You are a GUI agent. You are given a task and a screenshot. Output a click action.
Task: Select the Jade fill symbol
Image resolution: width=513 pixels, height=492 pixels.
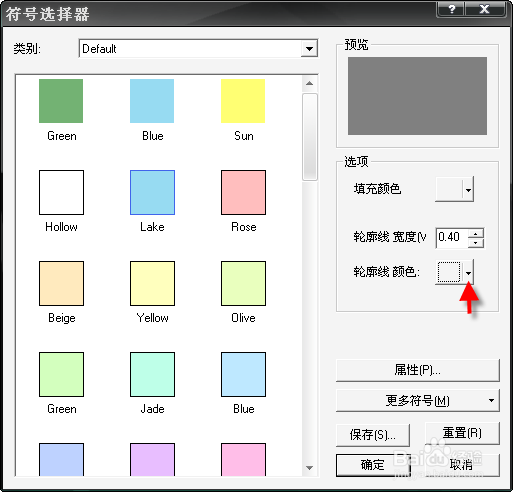click(x=152, y=374)
